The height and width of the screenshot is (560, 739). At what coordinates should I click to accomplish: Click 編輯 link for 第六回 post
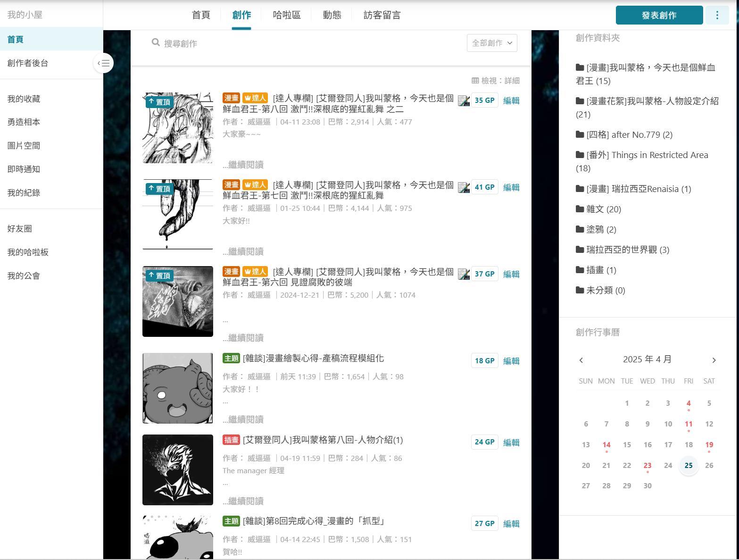(511, 274)
